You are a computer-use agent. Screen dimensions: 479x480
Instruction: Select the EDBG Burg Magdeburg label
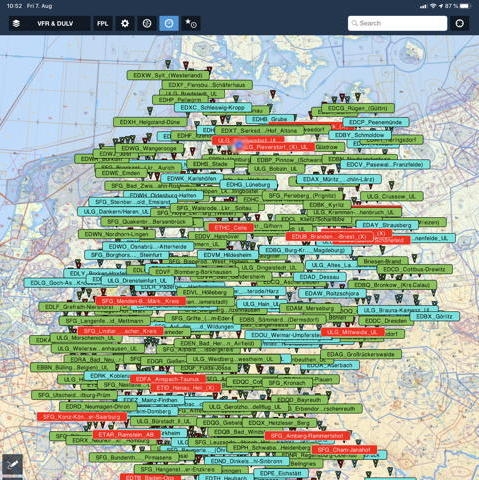[305, 250]
